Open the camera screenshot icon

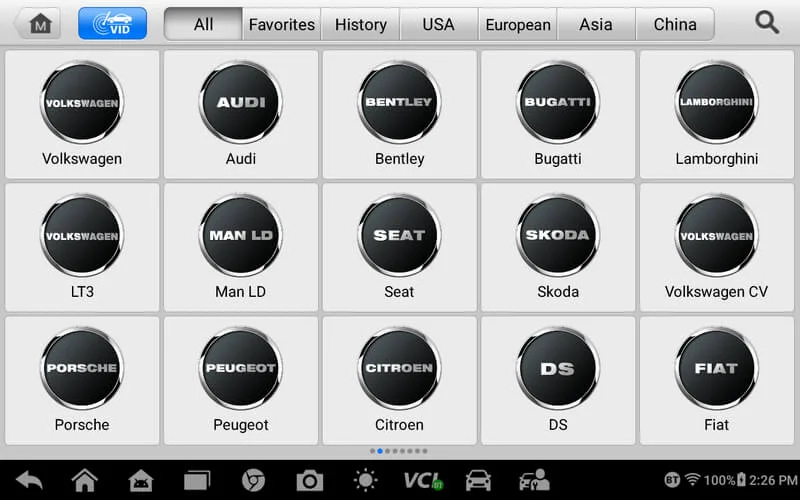tap(310, 481)
